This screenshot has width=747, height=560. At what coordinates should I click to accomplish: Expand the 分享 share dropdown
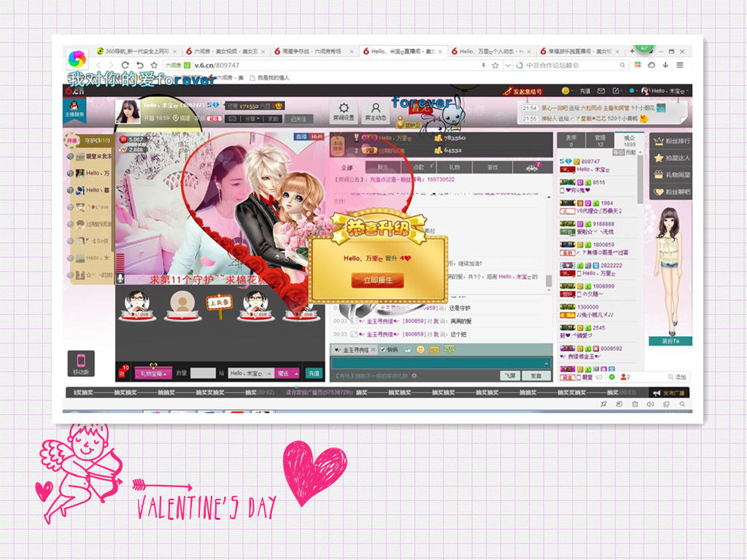tap(252, 119)
